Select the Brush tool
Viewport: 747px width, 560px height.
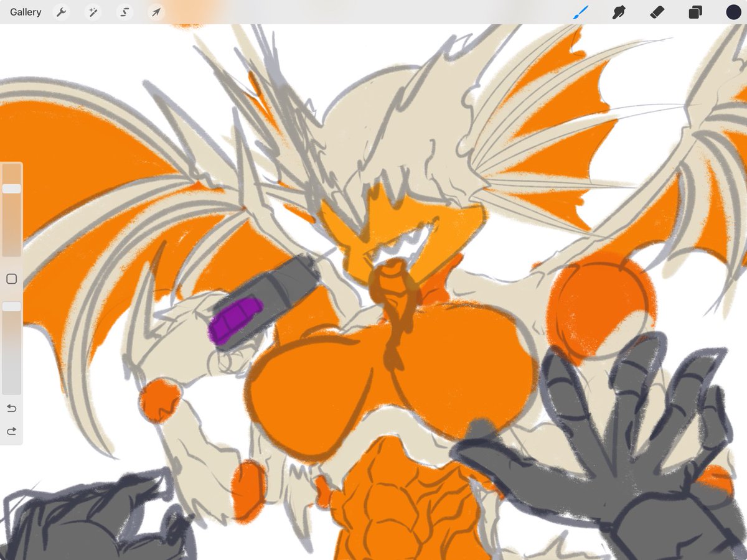click(x=580, y=12)
